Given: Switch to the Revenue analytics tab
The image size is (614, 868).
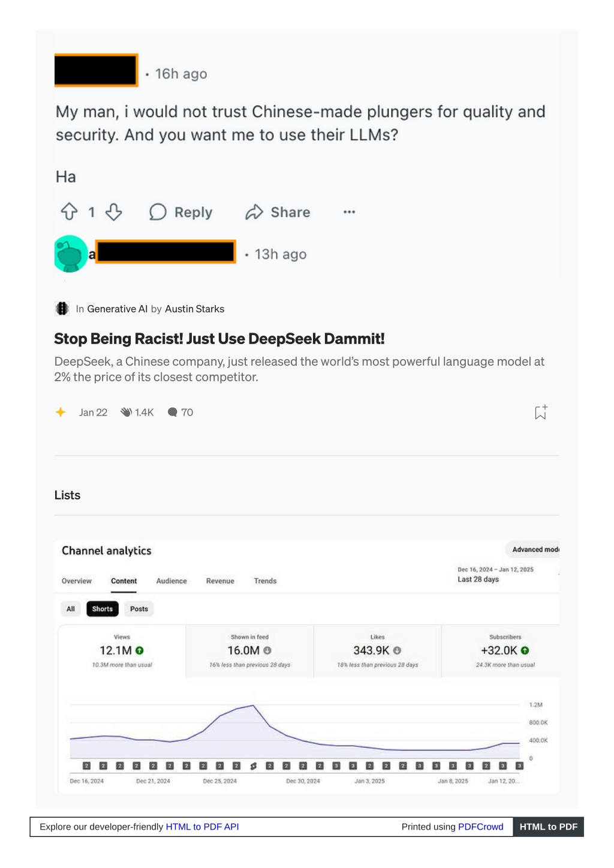Looking at the screenshot, I should click(x=220, y=581).
